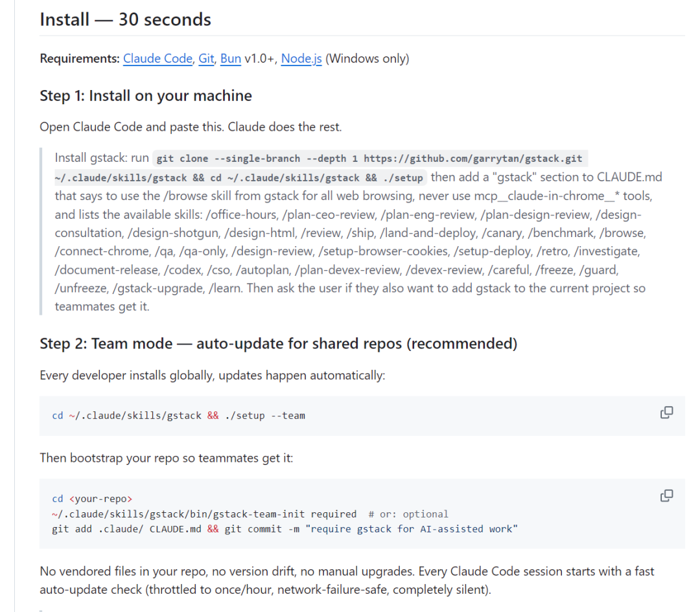
Task: Copy the repo bootstrap commands block
Action: pyautogui.click(x=666, y=496)
